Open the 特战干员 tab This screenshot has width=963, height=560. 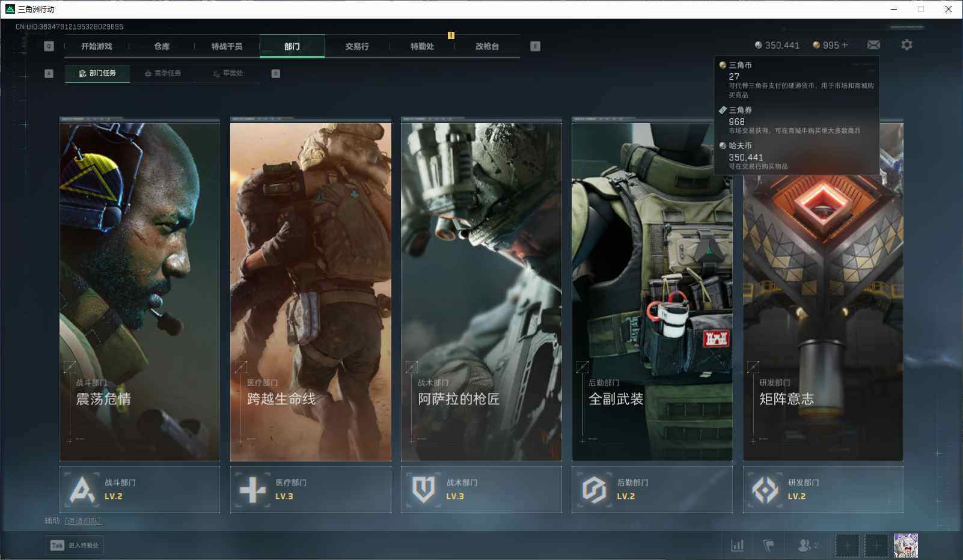coord(227,46)
